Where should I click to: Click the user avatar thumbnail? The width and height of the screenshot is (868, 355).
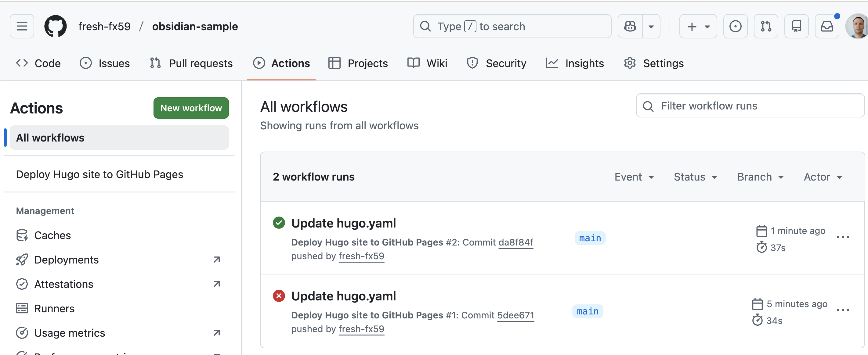tap(858, 26)
